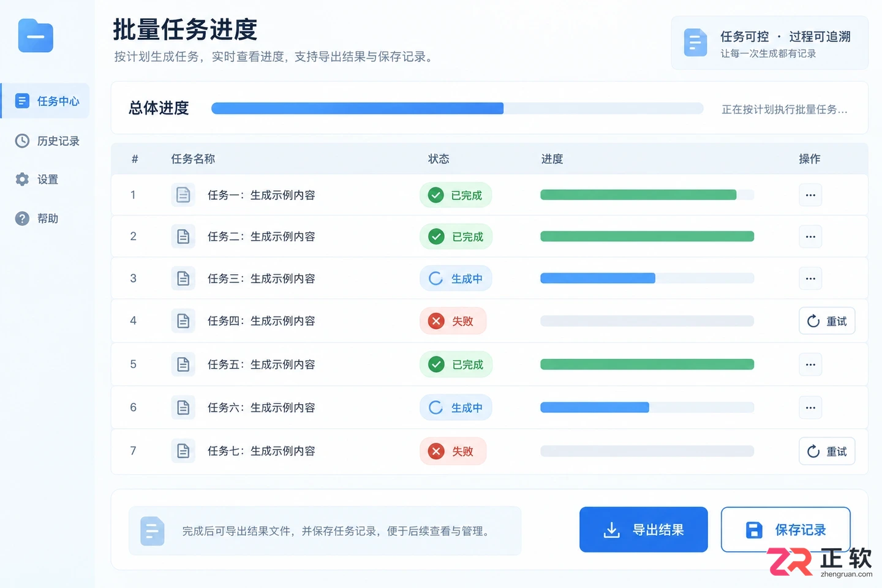
Task: Open the more-actions menu for 任务三
Action: pyautogui.click(x=810, y=279)
